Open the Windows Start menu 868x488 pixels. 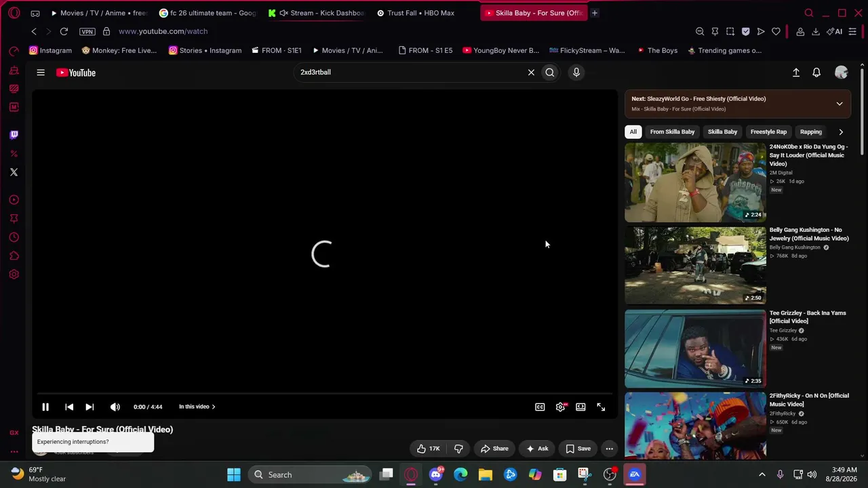click(x=234, y=474)
